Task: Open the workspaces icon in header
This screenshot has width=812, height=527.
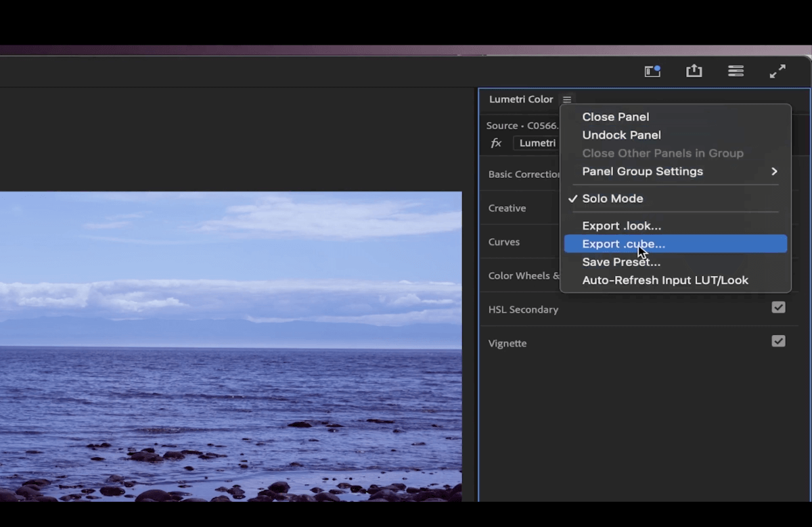Action: [652, 71]
